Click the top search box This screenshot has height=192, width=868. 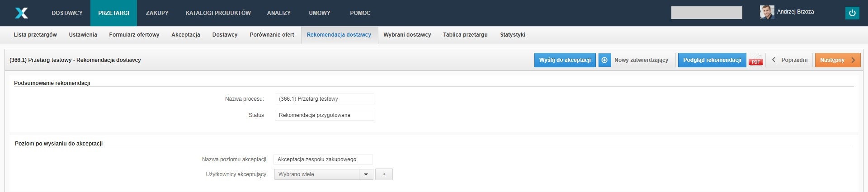pos(706,13)
